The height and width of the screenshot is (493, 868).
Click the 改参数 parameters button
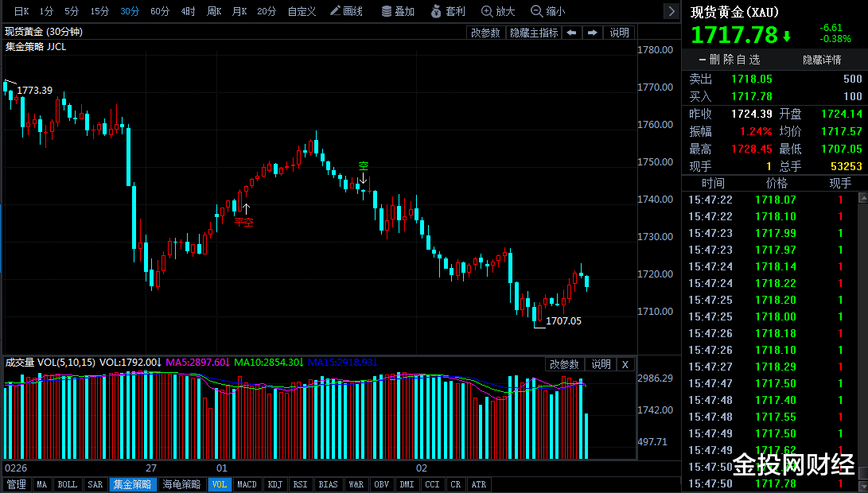click(x=485, y=33)
